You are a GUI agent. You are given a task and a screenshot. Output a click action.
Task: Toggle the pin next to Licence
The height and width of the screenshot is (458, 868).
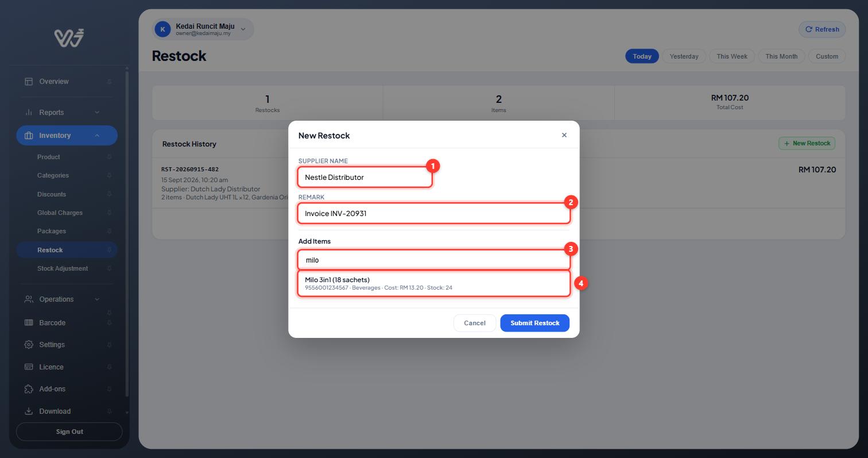tap(109, 367)
